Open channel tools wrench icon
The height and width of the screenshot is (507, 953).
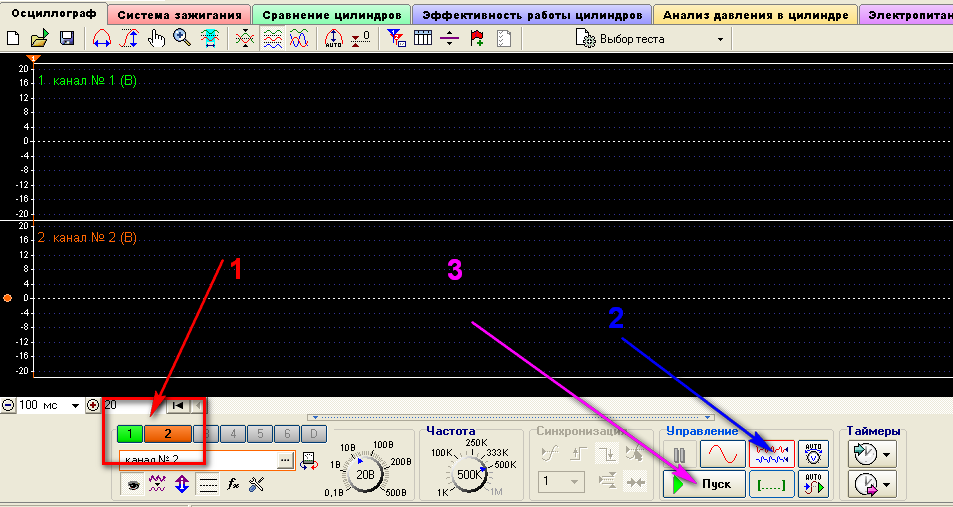pos(256,485)
